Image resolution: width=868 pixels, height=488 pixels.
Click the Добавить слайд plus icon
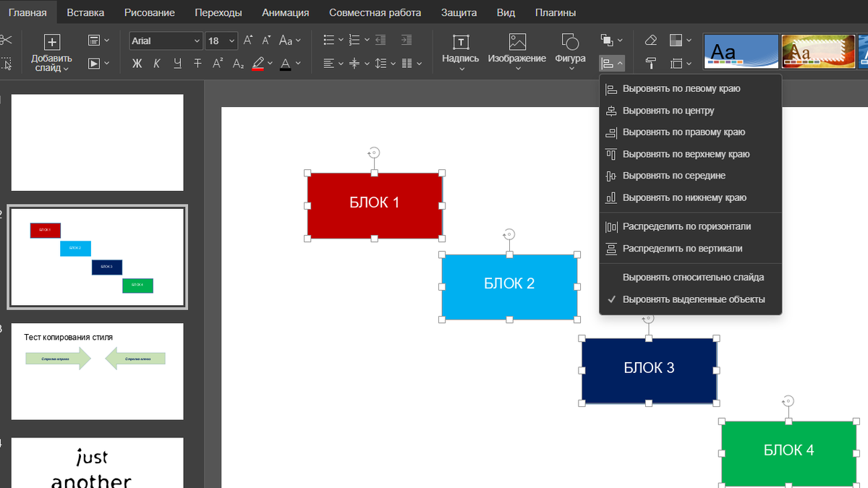52,42
